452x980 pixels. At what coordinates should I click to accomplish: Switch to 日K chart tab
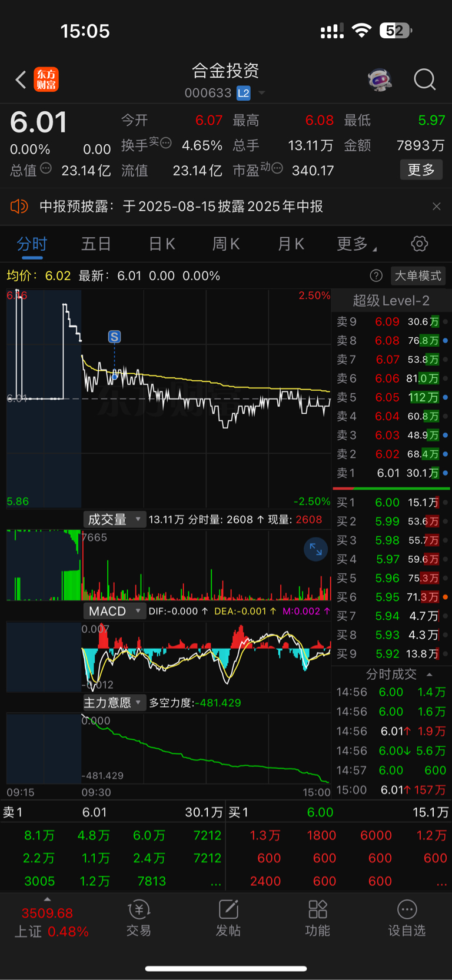[162, 244]
